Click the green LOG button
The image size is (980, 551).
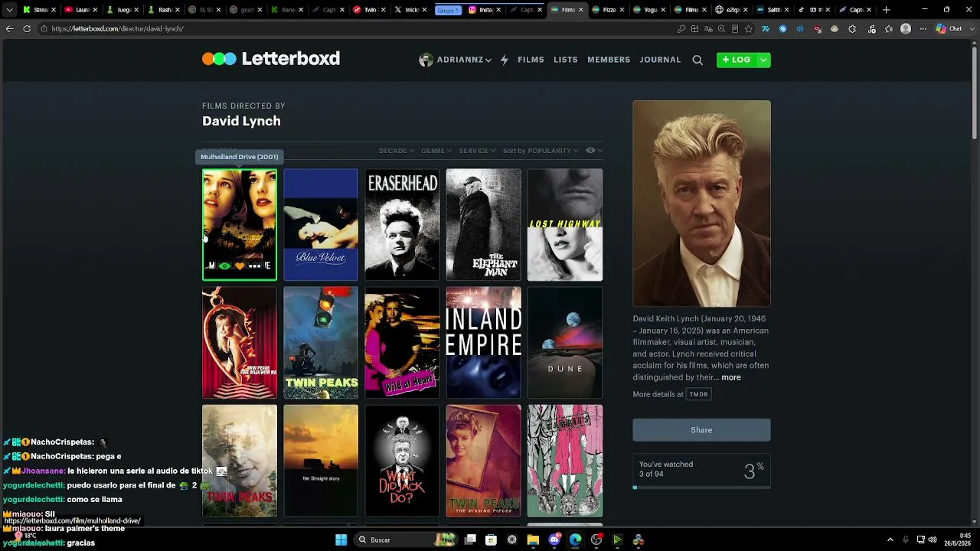point(737,60)
